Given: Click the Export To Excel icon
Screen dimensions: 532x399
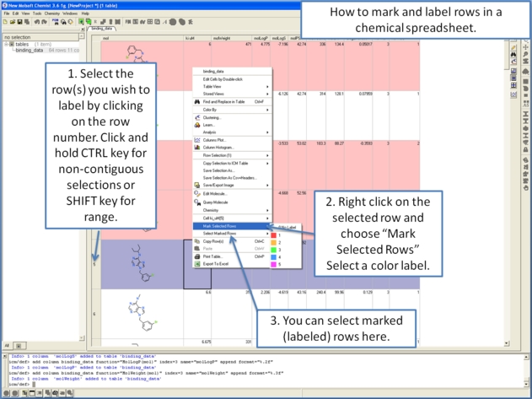Looking at the screenshot, I should pos(197,264).
